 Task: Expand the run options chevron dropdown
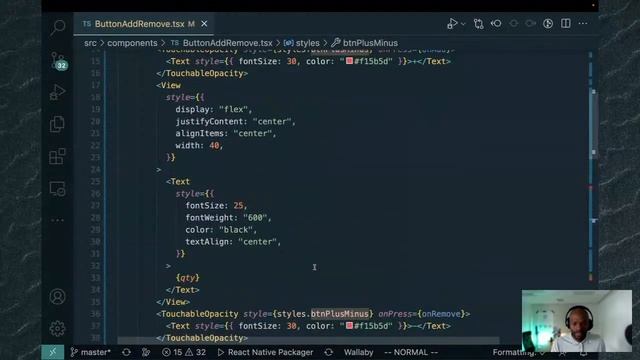pos(463,24)
